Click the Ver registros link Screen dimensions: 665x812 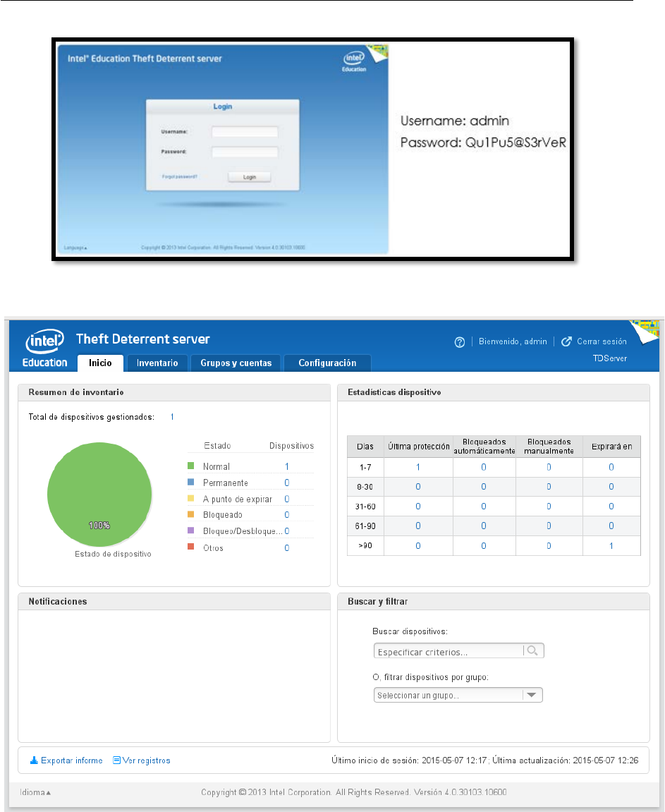147,761
